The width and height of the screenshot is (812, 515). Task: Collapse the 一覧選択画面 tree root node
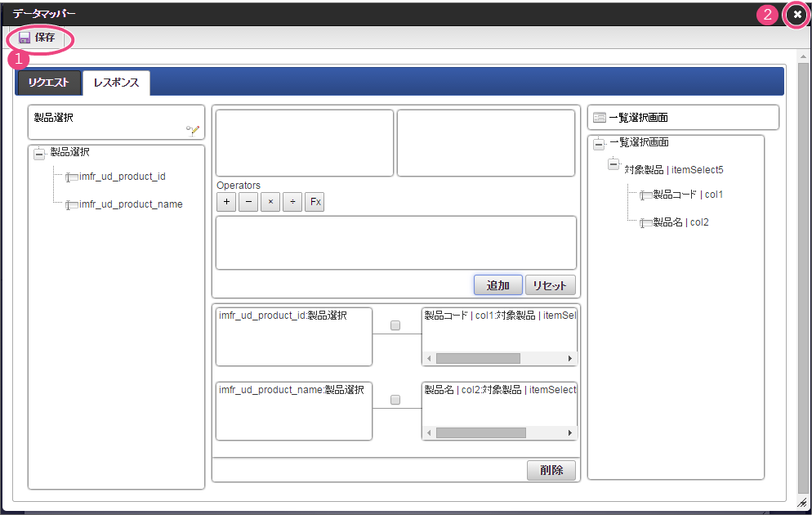tap(599, 144)
